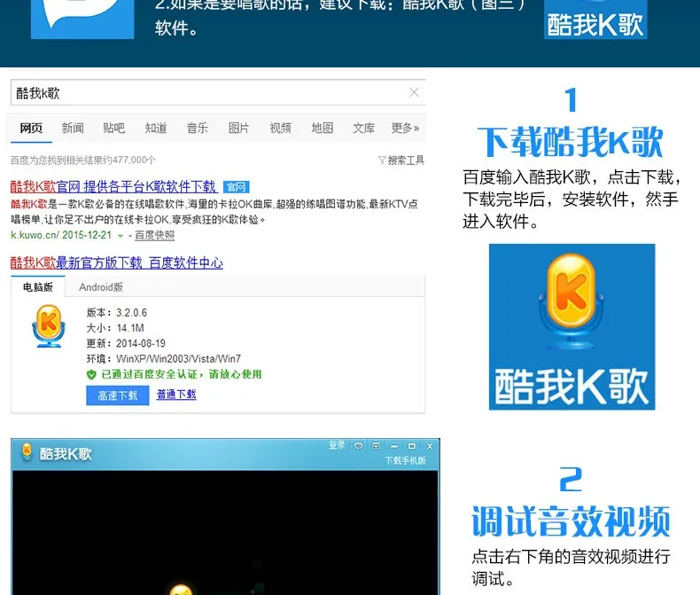This screenshot has width=700, height=595.
Task: Open the 文库 tab
Action: [x=364, y=129]
